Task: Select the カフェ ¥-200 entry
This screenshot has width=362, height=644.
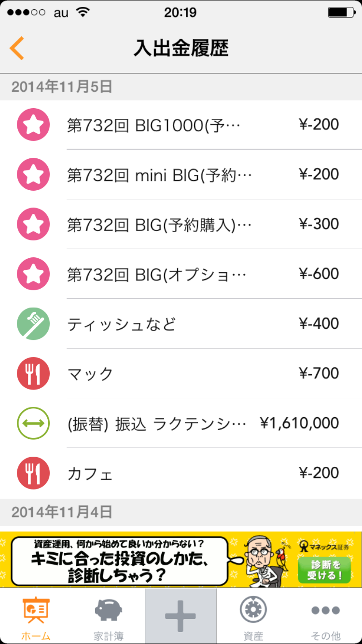Action: 193,473
